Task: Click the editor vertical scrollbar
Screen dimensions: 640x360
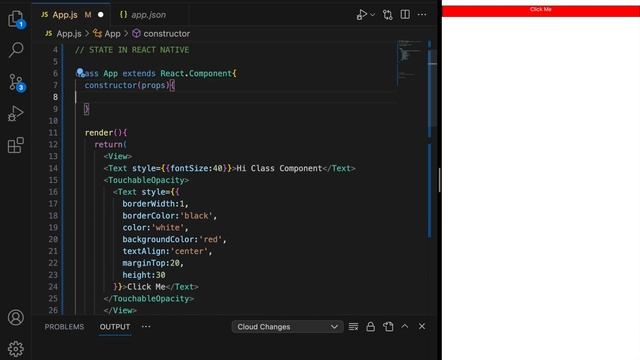Action: (432, 88)
